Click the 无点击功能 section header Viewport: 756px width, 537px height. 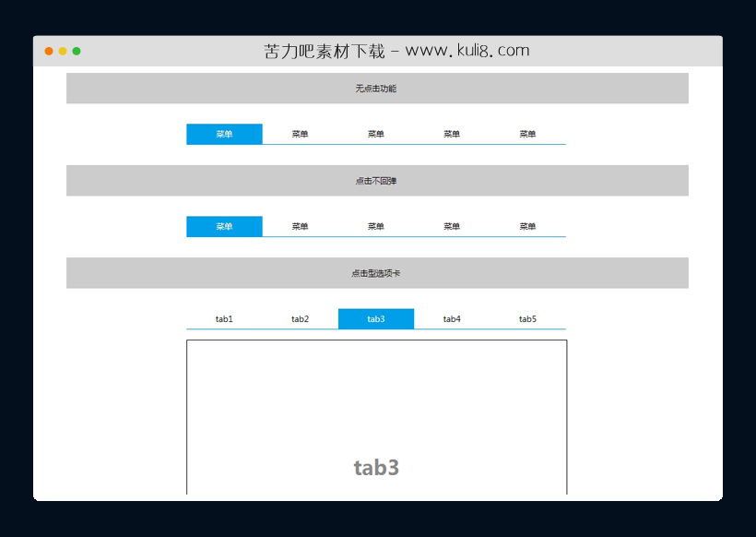(376, 88)
